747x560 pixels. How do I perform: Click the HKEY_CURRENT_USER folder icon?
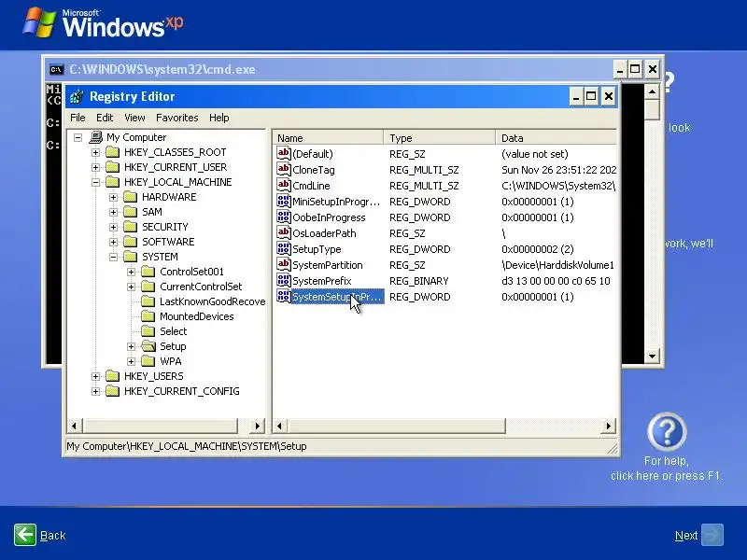(x=113, y=167)
